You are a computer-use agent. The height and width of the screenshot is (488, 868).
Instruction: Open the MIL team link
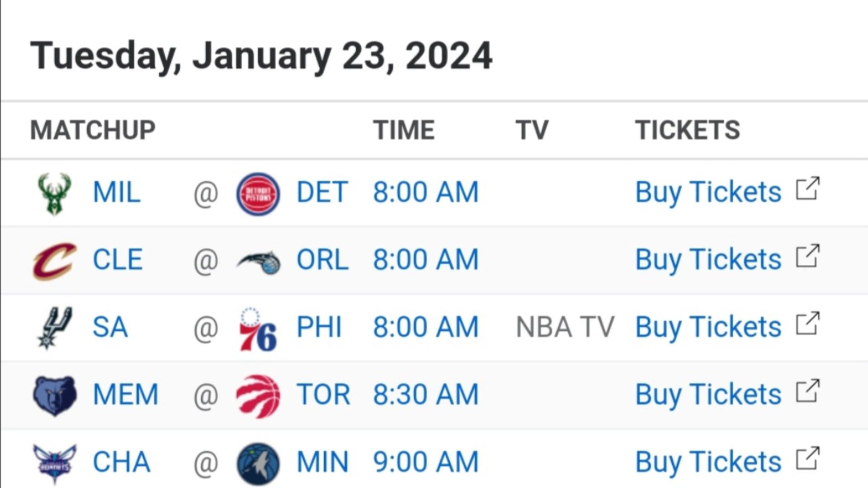(x=117, y=192)
